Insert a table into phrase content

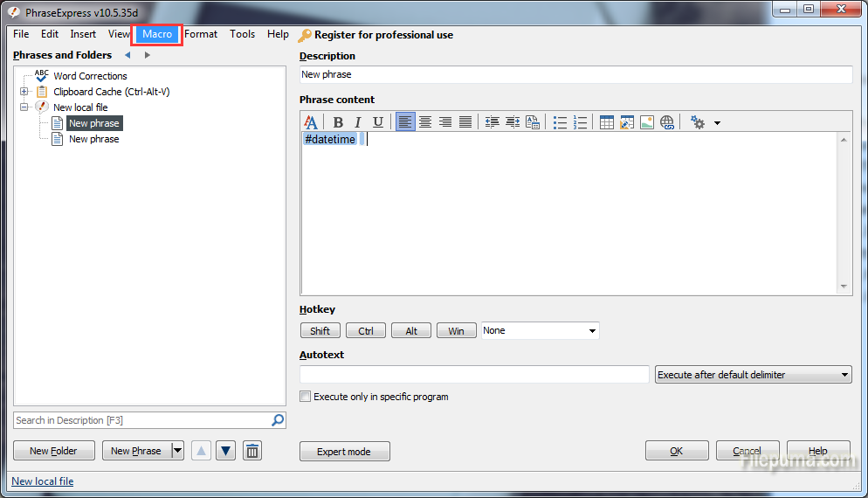[606, 122]
